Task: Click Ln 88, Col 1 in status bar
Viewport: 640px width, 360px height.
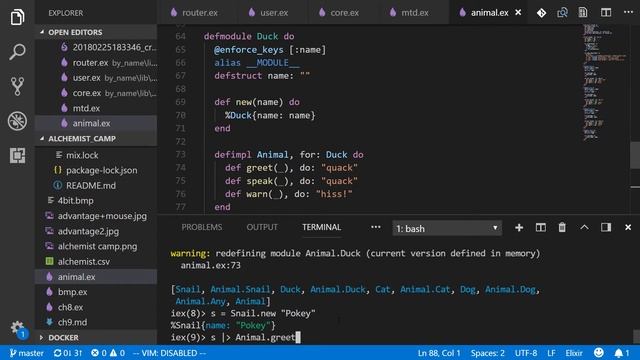Action: pyautogui.click(x=439, y=353)
